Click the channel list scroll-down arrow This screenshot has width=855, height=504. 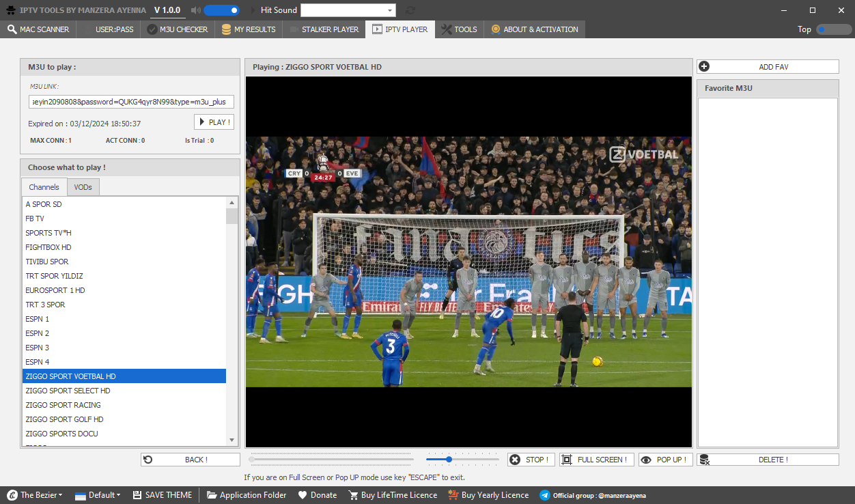tap(232, 440)
